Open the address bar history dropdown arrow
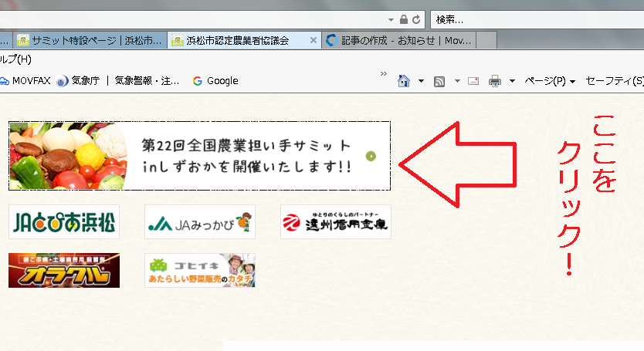This screenshot has width=644, height=351. pos(391,19)
